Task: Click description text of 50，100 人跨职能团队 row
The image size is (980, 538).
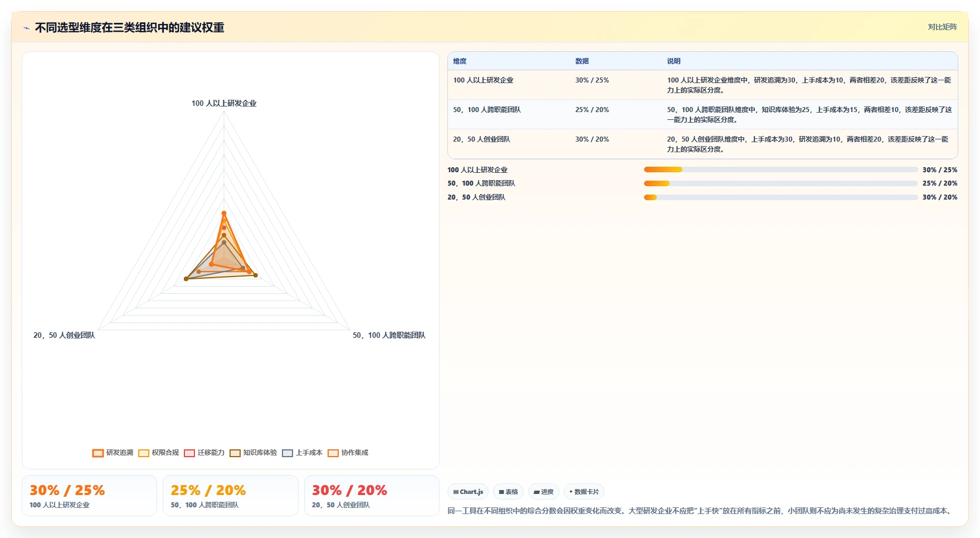Action: click(x=809, y=115)
